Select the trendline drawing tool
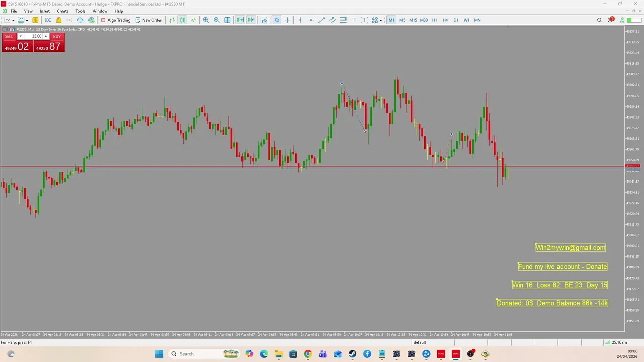 click(322, 20)
